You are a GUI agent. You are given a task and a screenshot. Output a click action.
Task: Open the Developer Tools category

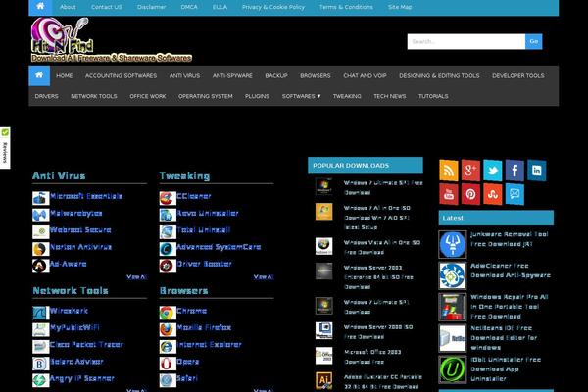click(517, 75)
